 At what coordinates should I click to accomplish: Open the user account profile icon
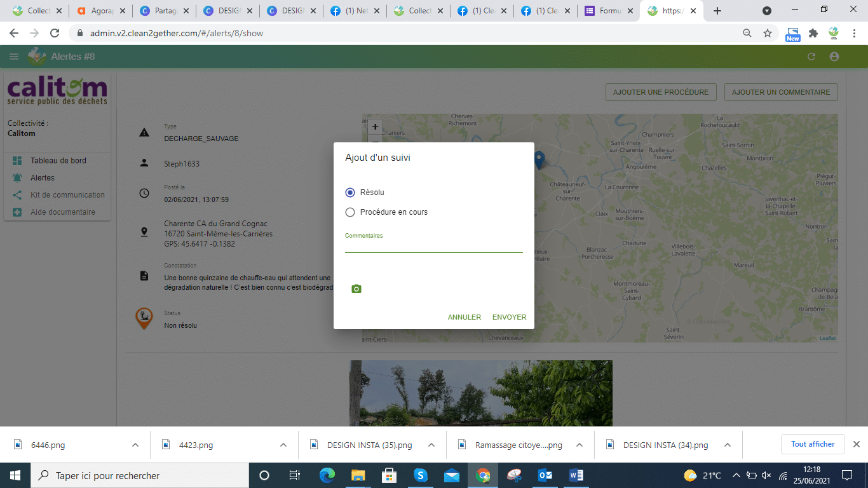[834, 57]
